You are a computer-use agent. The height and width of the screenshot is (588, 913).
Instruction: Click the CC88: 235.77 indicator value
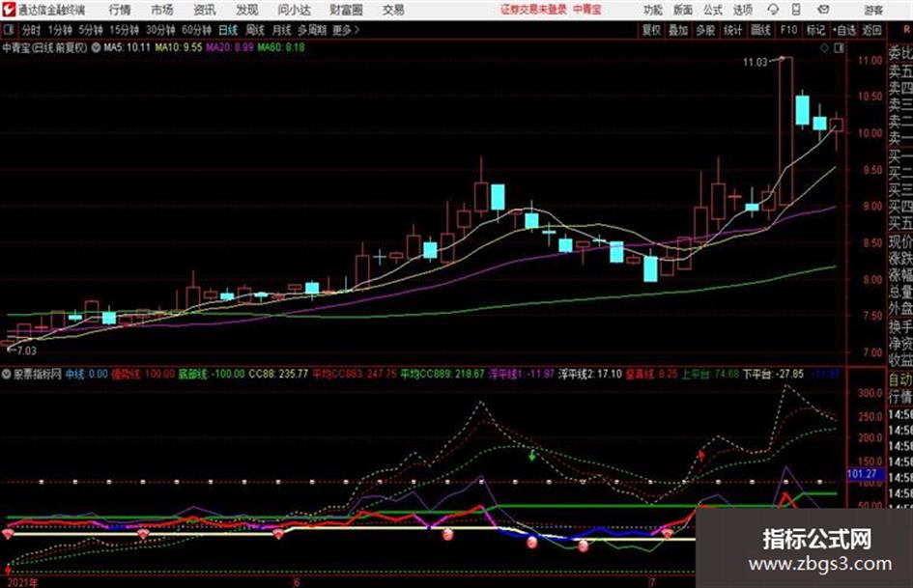[x=278, y=374]
